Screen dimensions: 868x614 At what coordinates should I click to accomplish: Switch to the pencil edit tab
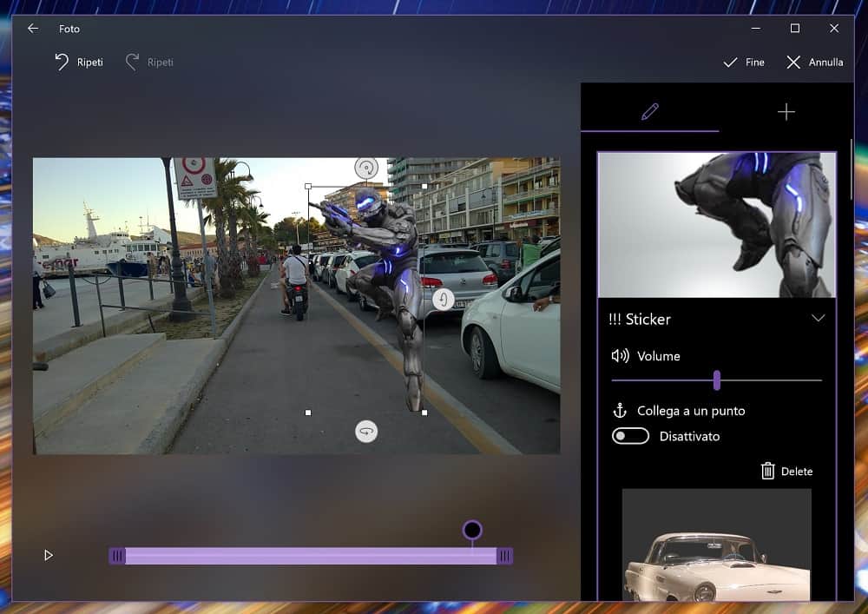tap(649, 111)
